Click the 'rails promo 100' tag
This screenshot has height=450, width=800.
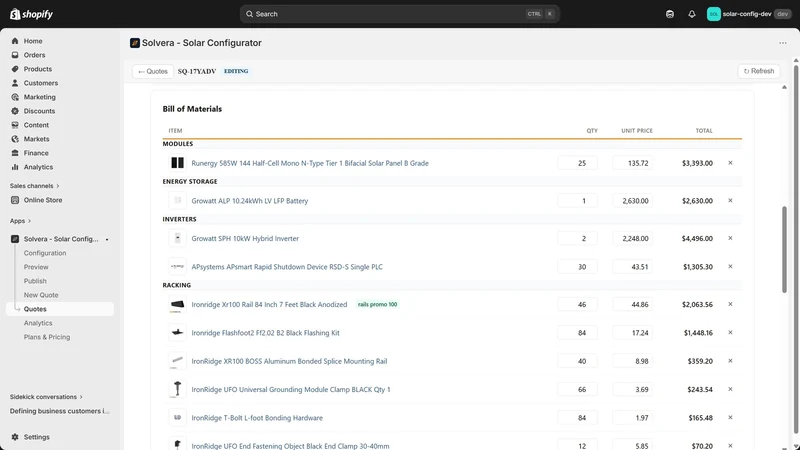click(377, 305)
